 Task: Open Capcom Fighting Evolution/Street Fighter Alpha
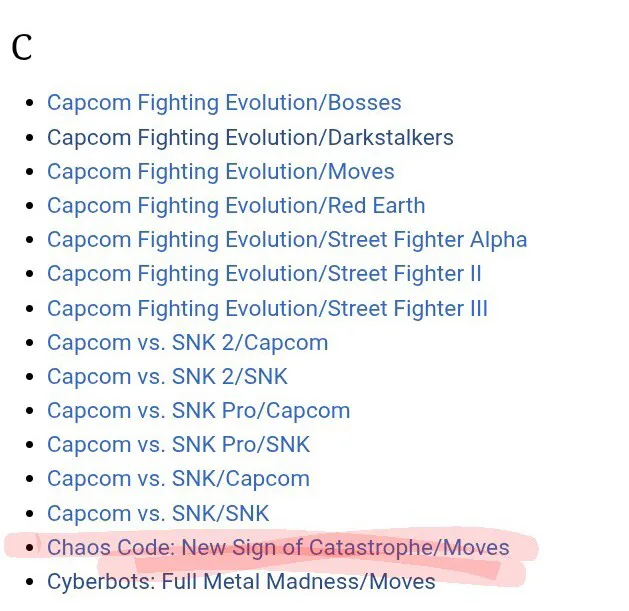[x=287, y=240]
